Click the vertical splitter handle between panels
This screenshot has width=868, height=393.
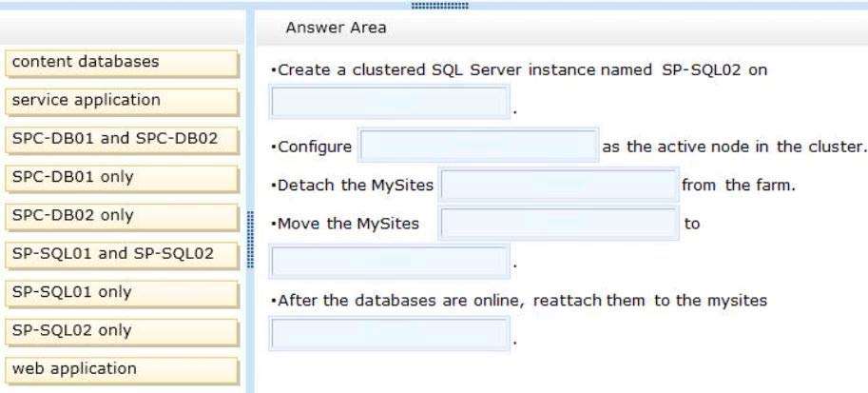(250, 240)
